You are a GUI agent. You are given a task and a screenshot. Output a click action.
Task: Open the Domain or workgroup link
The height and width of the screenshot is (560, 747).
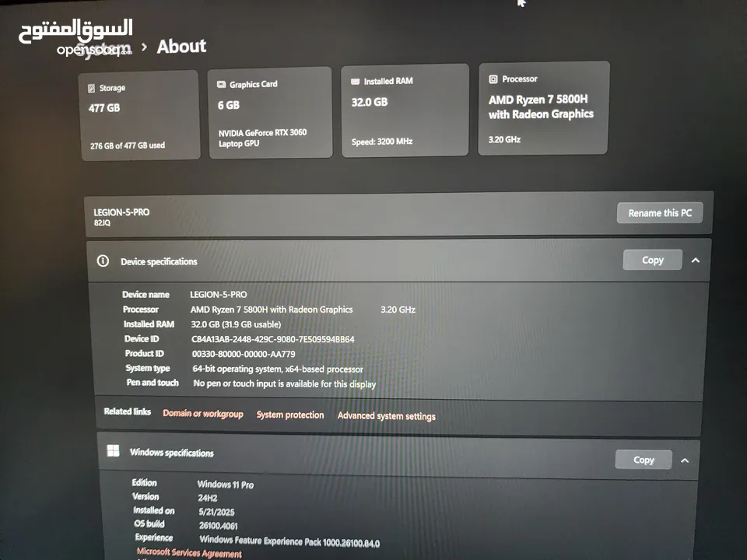pos(203,414)
